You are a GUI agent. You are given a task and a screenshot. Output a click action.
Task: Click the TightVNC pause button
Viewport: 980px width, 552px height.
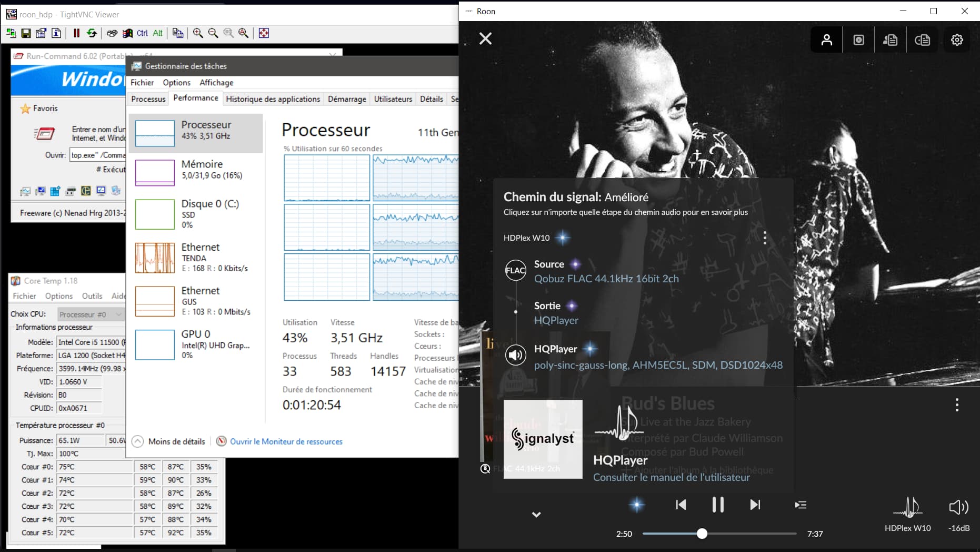point(76,33)
